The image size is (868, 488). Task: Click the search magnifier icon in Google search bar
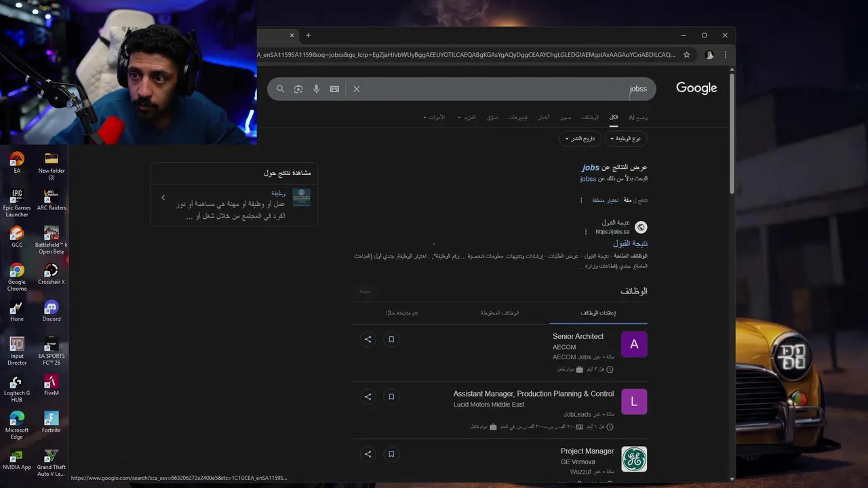(x=280, y=89)
